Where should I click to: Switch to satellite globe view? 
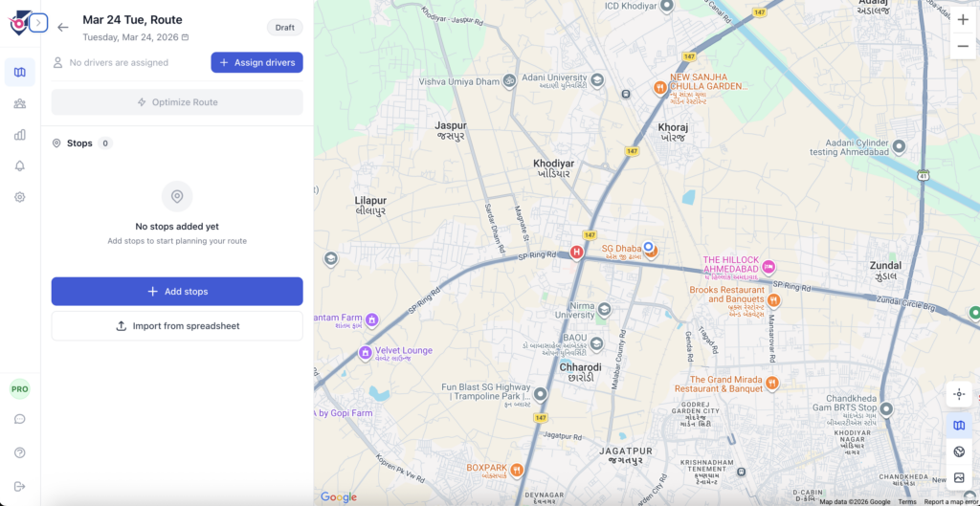[959, 451]
